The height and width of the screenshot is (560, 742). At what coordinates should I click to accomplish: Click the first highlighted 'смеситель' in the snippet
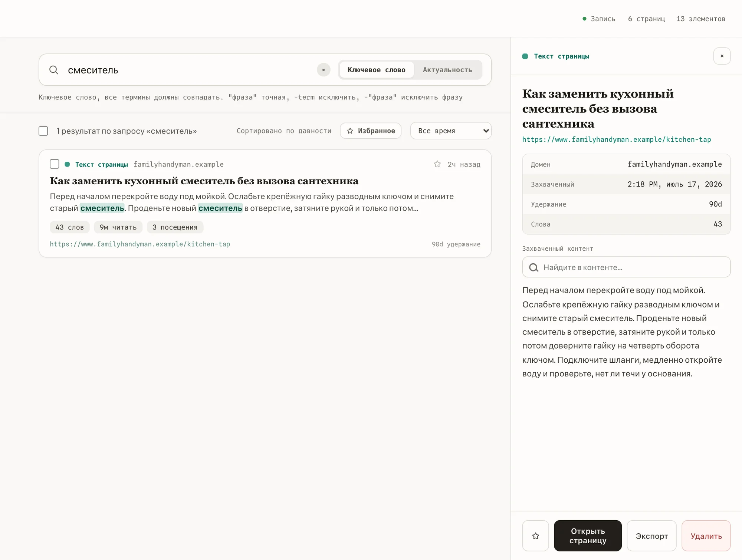pos(102,208)
